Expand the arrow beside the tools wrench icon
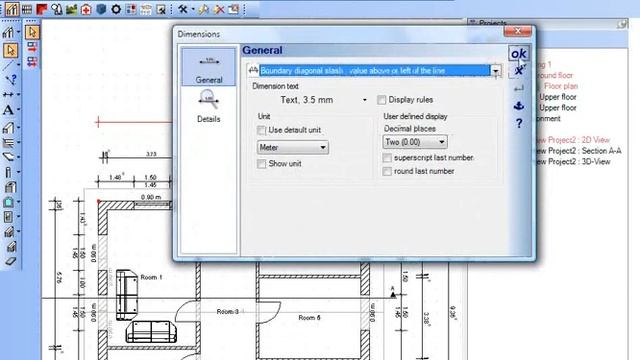This screenshot has width=640, height=360. 193,9
